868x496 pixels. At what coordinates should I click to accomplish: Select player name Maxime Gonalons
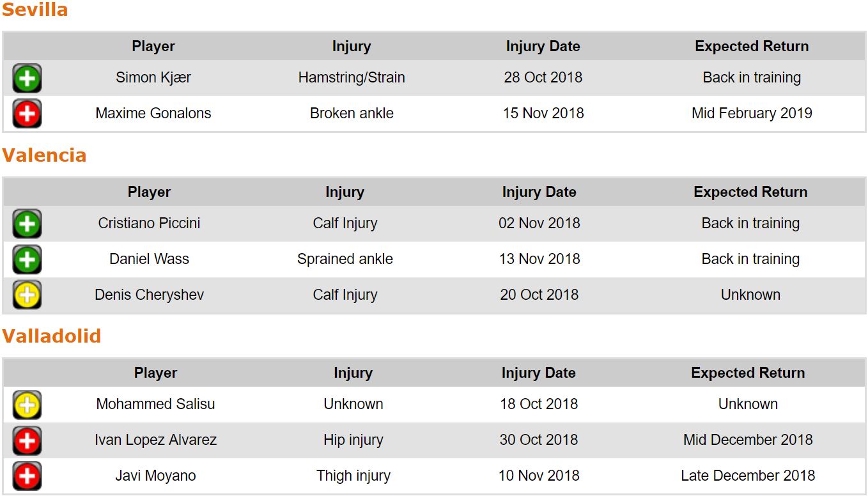pos(153,114)
